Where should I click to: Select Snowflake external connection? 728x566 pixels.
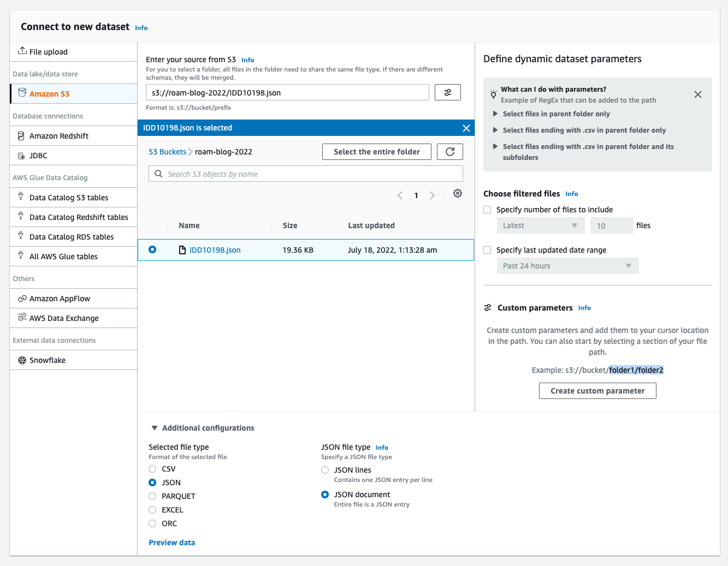point(74,360)
